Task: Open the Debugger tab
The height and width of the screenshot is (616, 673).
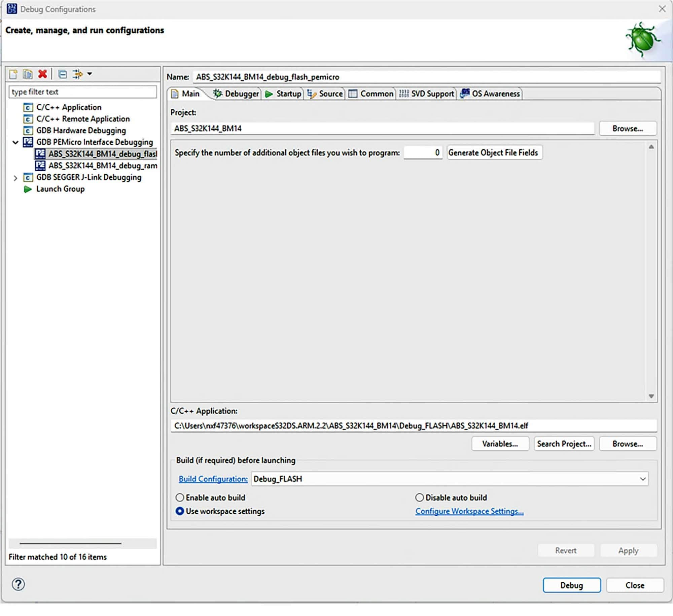Action: click(x=237, y=94)
